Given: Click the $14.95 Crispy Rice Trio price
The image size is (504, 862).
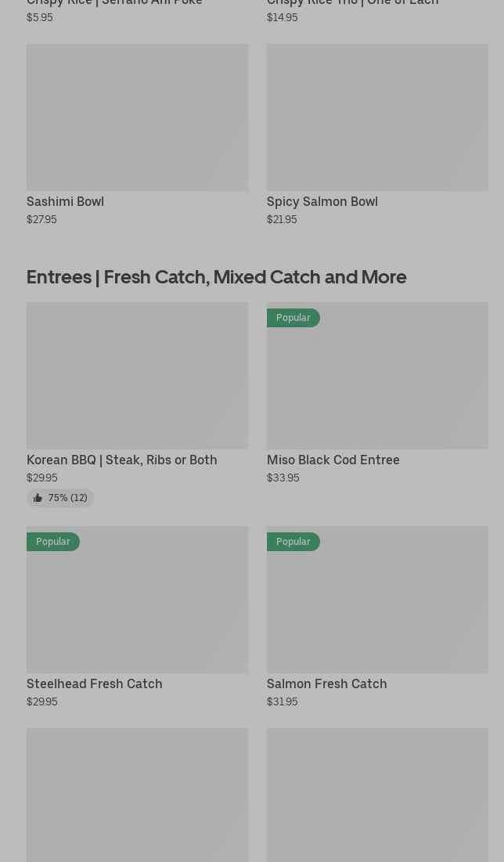Looking at the screenshot, I should (283, 17).
